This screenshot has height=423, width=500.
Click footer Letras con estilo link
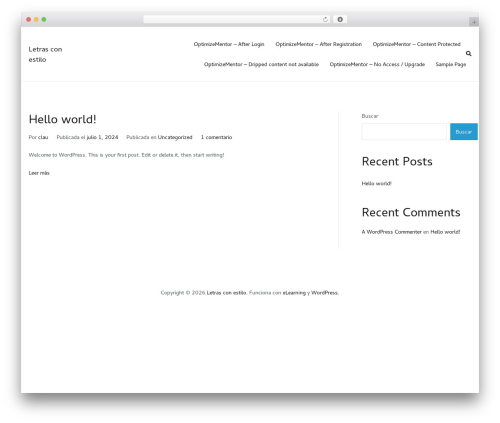226,293
